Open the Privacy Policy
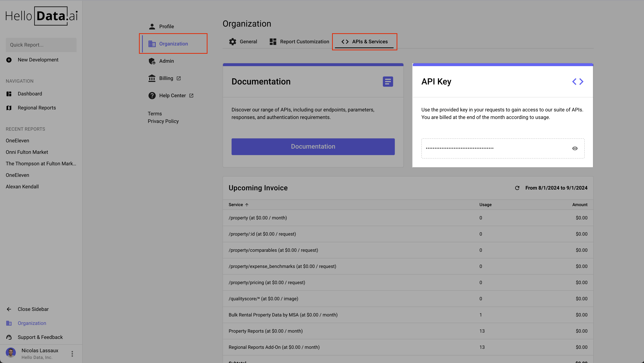 [x=163, y=121]
